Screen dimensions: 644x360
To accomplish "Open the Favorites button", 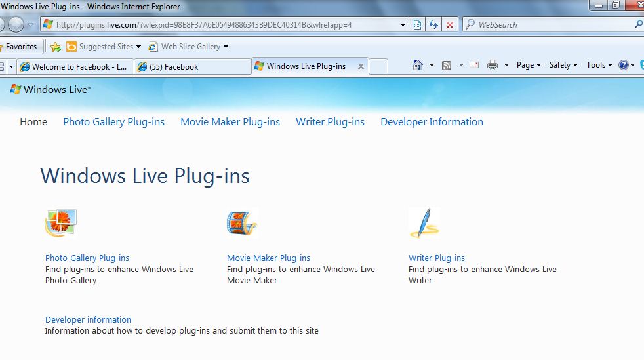I will click(x=20, y=47).
